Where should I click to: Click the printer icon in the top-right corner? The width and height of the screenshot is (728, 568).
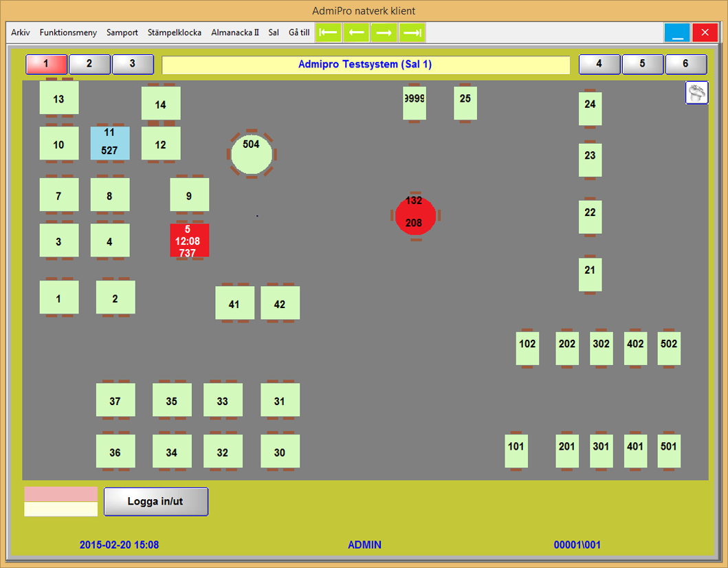(696, 93)
